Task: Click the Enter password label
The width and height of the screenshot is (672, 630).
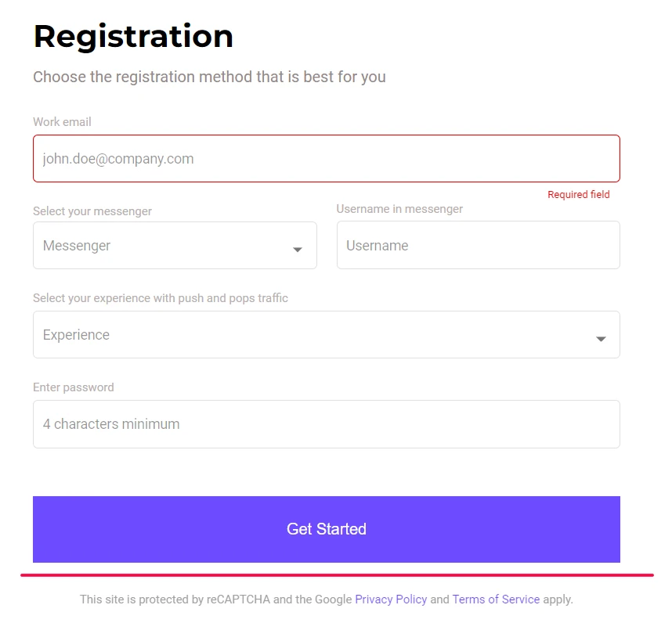Action: (x=74, y=387)
